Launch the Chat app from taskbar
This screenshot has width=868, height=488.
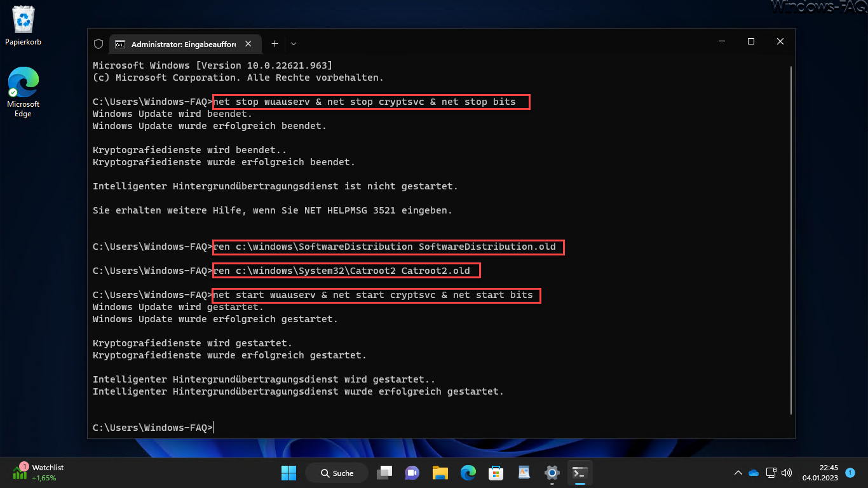click(412, 473)
